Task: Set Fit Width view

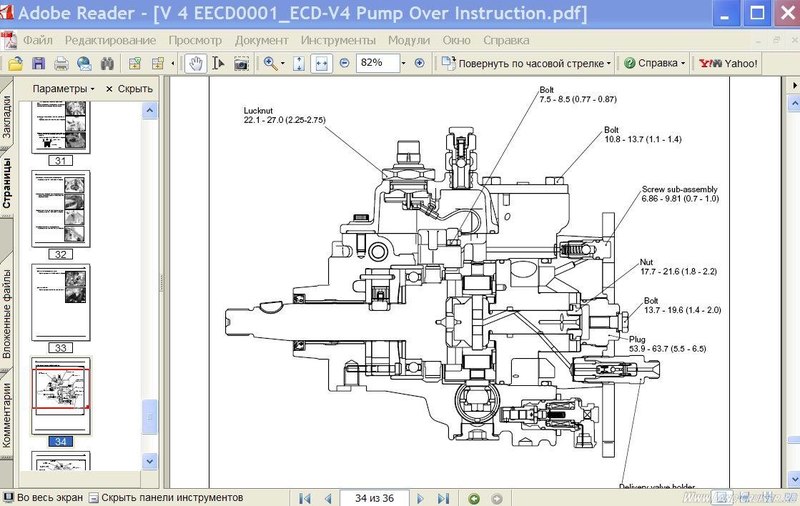Action: tap(321, 63)
